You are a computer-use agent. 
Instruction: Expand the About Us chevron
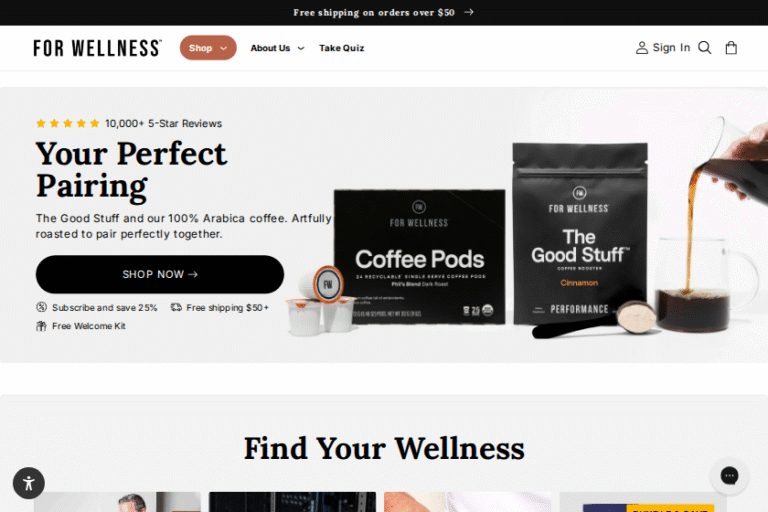click(x=301, y=48)
